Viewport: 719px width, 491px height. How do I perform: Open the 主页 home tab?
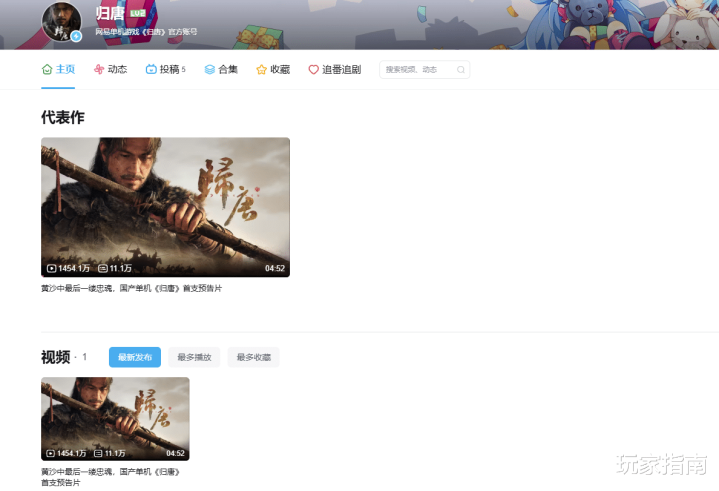coord(58,69)
